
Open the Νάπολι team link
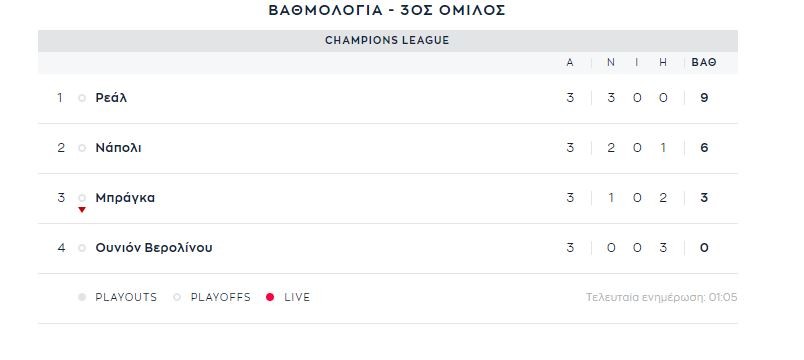point(118,148)
